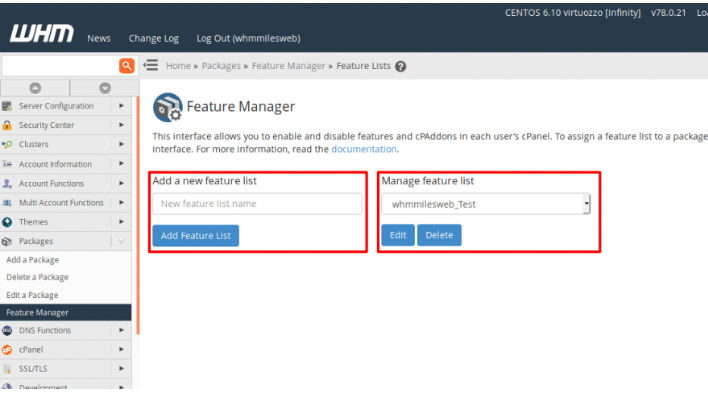Image resolution: width=708 pixels, height=402 pixels.
Task: Click the Clusters icon
Action: click(7, 145)
